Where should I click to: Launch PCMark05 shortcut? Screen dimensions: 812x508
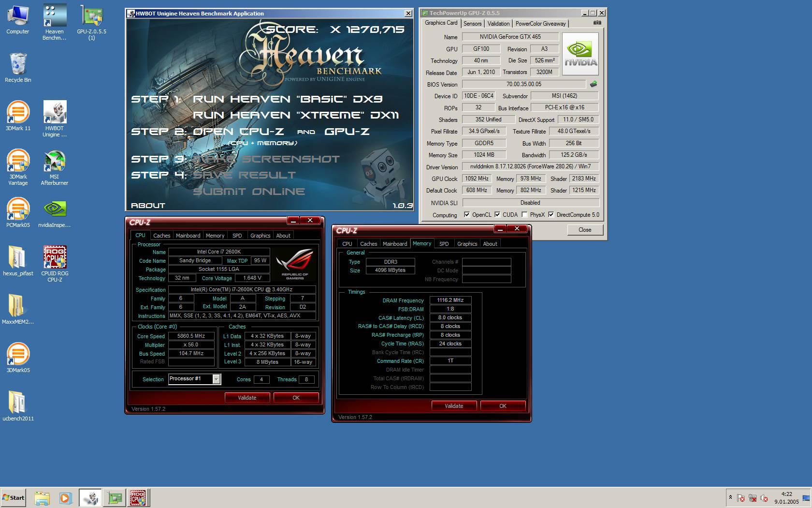tap(18, 213)
